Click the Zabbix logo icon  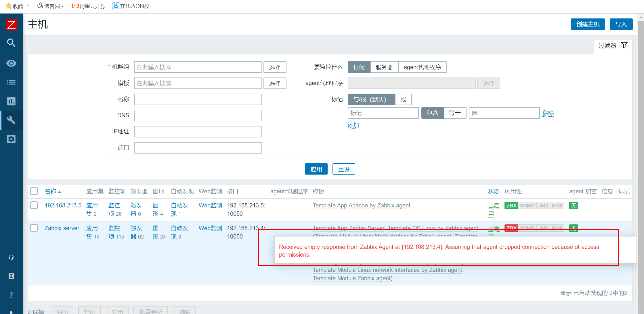pos(11,25)
